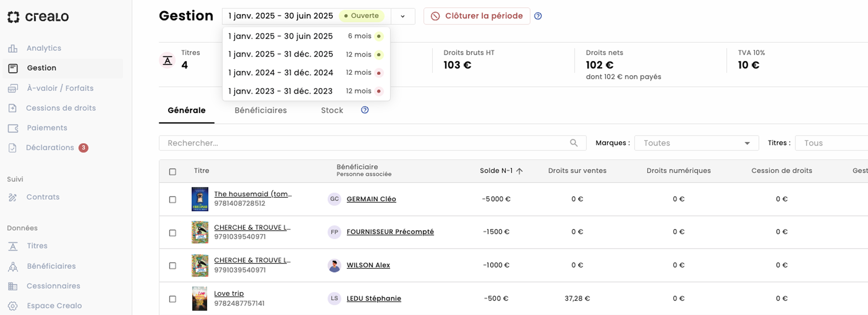
Task: Check the box for The housemaid row
Action: (172, 199)
